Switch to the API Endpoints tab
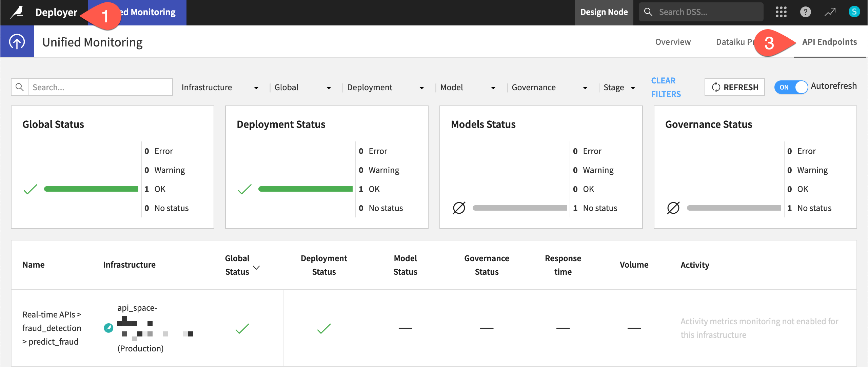The width and height of the screenshot is (868, 367). coord(829,42)
